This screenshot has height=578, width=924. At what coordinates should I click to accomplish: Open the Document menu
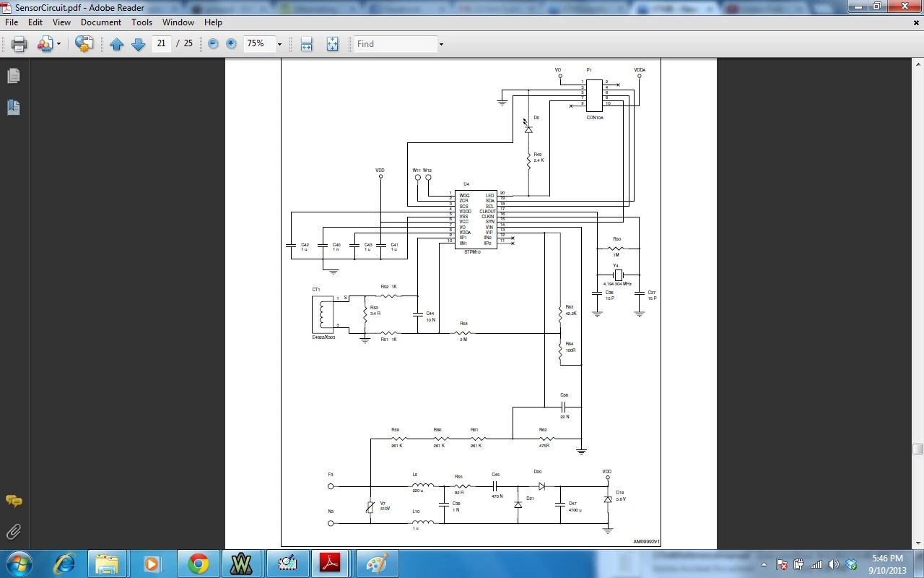click(101, 22)
